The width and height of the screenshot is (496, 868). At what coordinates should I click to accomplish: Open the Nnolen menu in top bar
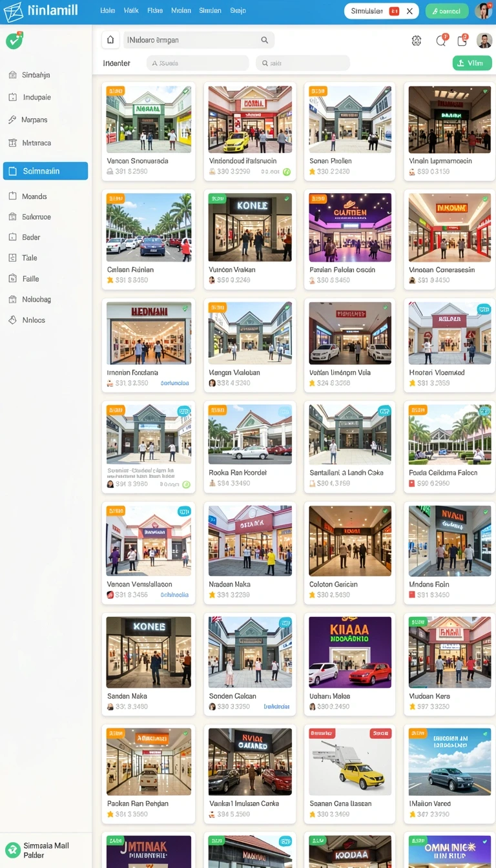[181, 11]
